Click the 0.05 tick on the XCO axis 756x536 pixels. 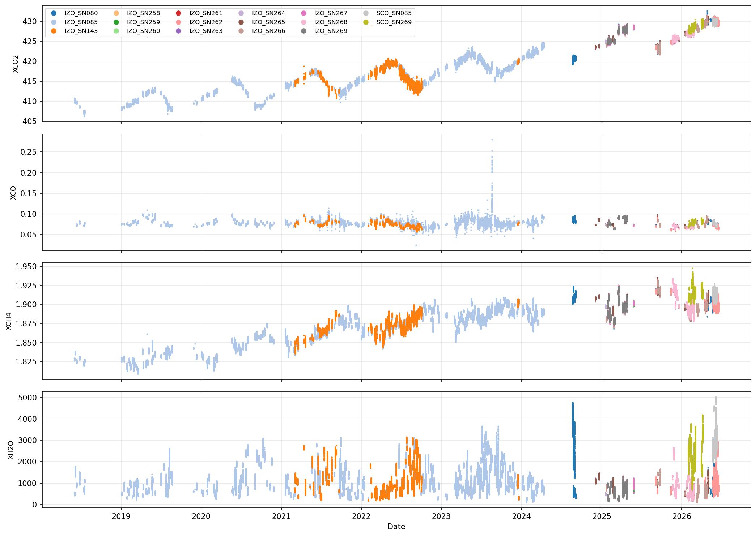28,235
